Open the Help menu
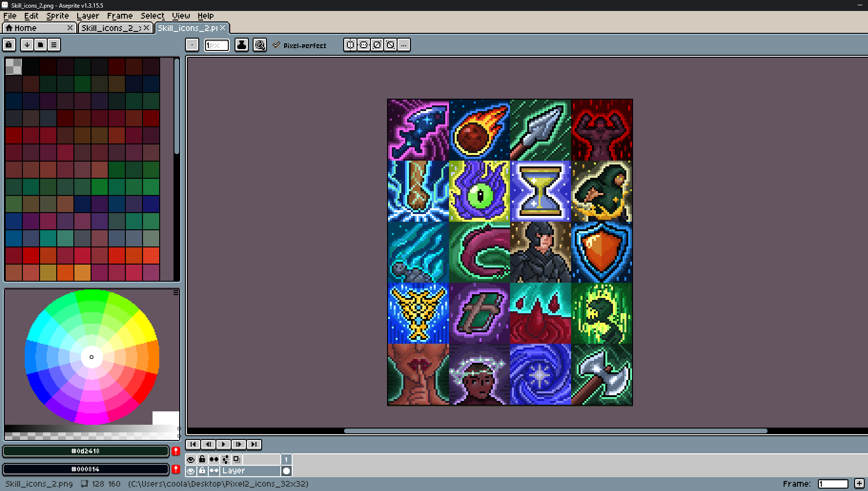The width and height of the screenshot is (868, 491). 206,16
